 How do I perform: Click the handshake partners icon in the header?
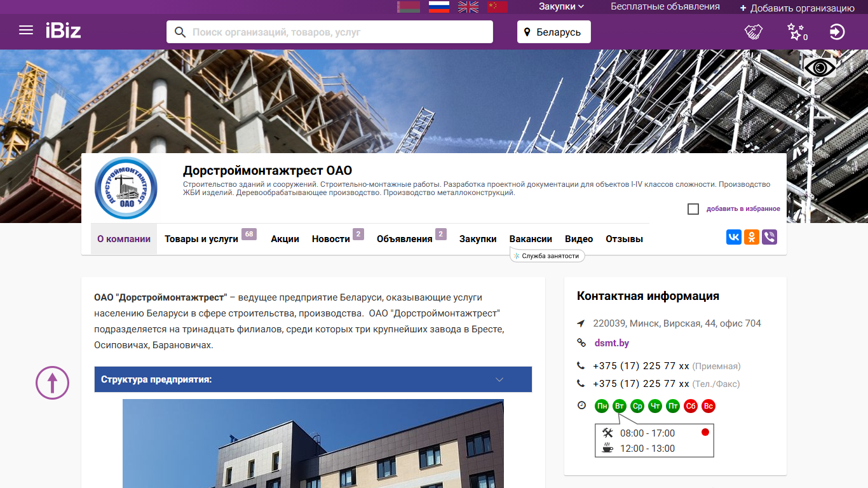[754, 32]
